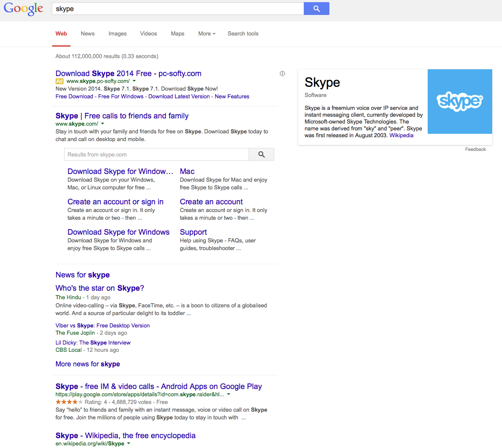This screenshot has width=502, height=448.
Task: Open 'Skype | Free calls to friends and family'
Action: point(122,115)
